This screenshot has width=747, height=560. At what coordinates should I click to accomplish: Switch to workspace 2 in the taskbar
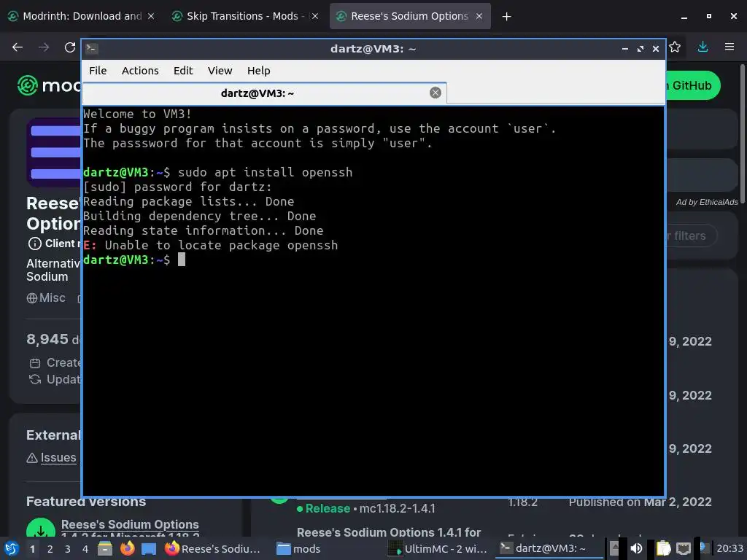pos(50,549)
